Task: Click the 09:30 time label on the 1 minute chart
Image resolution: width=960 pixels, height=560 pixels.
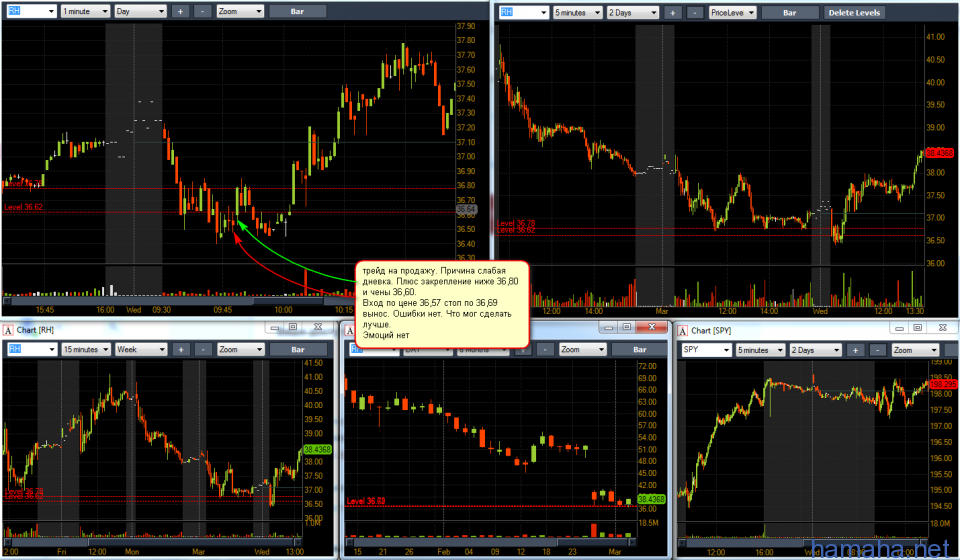Action: coord(162,310)
